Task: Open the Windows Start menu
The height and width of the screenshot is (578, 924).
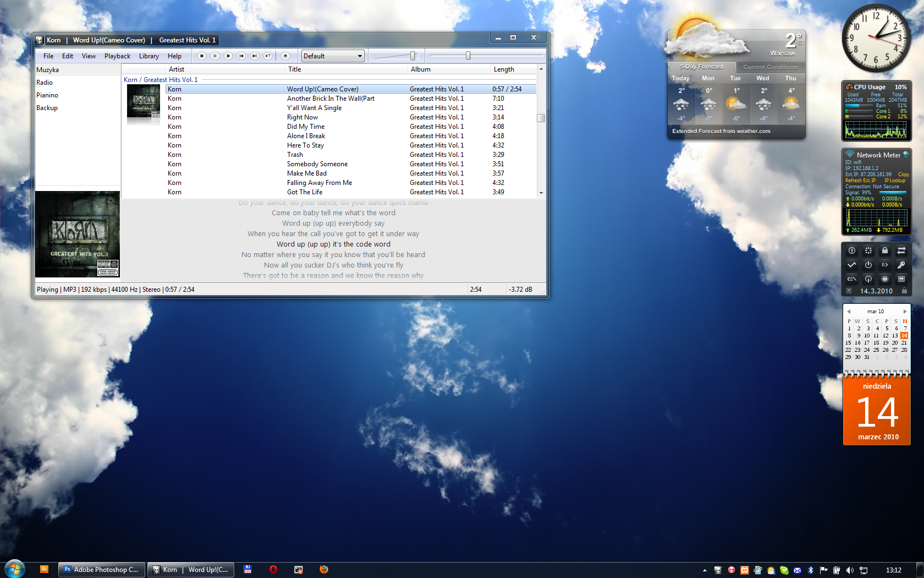Action: point(15,569)
